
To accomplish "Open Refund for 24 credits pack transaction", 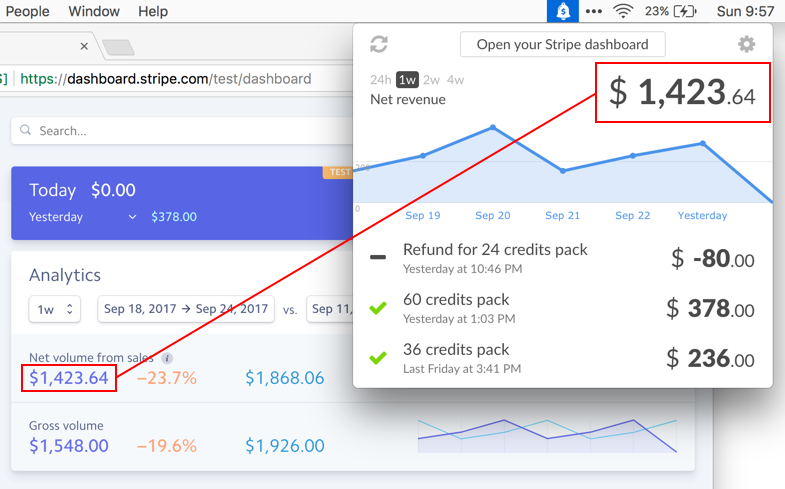I will tap(563, 258).
